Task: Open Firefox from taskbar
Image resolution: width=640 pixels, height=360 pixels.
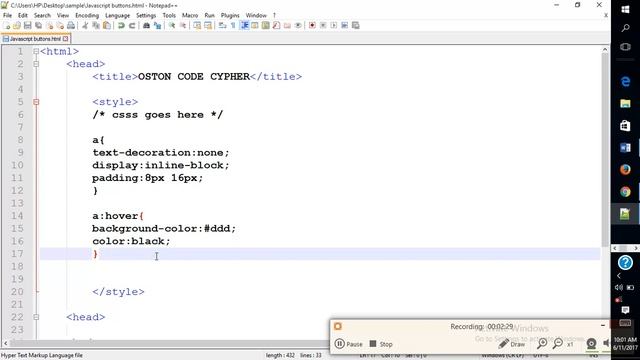Action: click(x=625, y=169)
